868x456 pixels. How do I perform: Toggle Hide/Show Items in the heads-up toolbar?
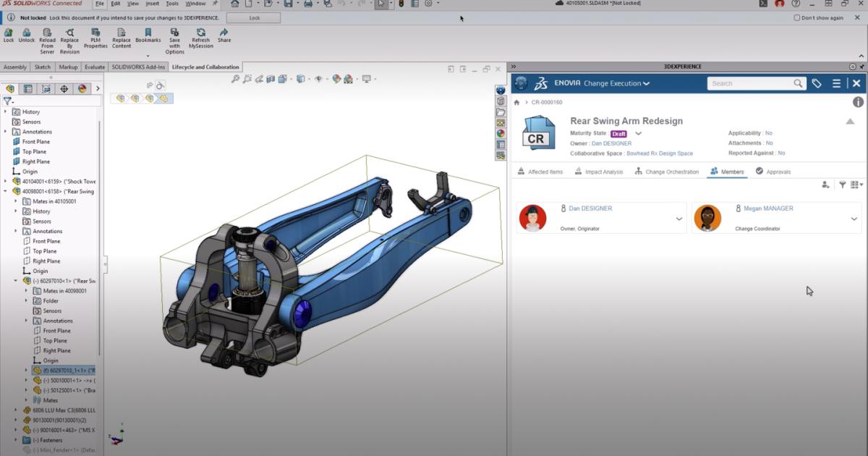tap(318, 78)
